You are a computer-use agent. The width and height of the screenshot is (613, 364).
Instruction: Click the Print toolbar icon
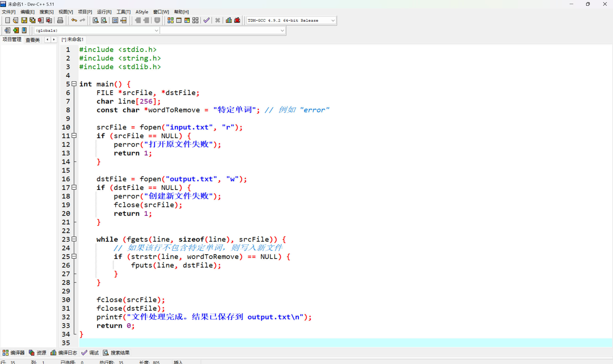click(x=60, y=20)
